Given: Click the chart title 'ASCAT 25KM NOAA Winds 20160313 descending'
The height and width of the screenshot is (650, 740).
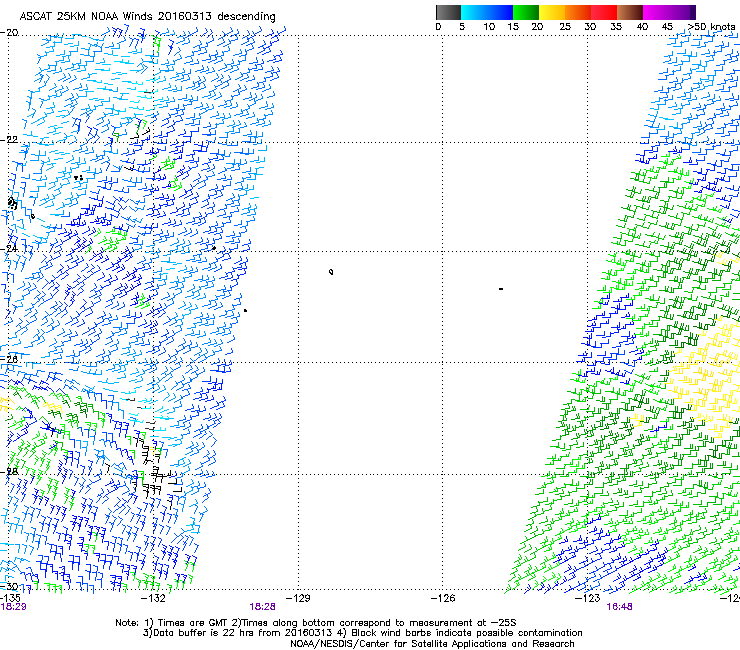Looking at the screenshot, I should 147,16.
